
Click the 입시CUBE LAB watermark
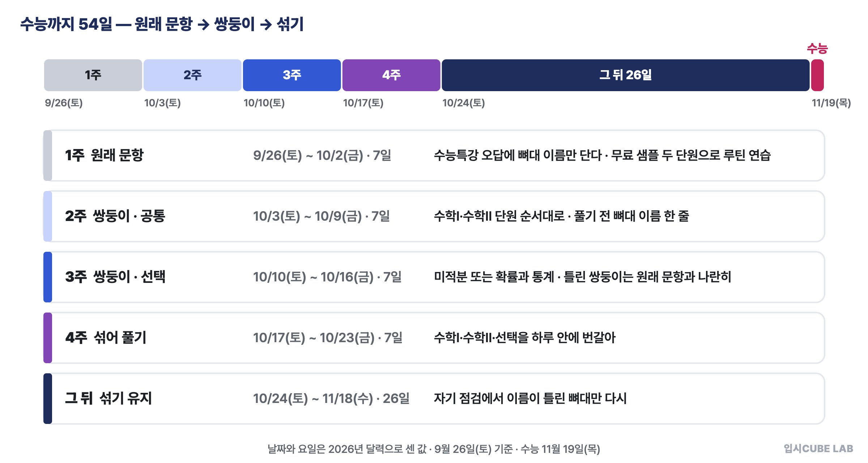[818, 449]
